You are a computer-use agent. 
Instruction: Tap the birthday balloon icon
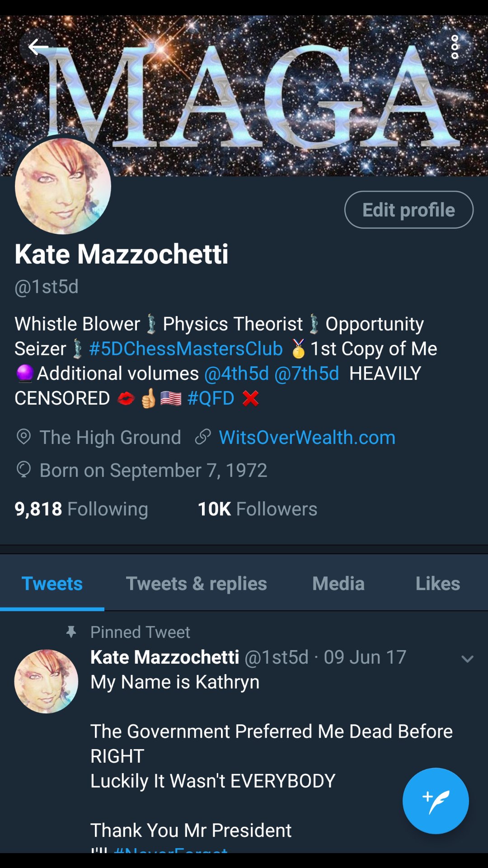coord(23,470)
